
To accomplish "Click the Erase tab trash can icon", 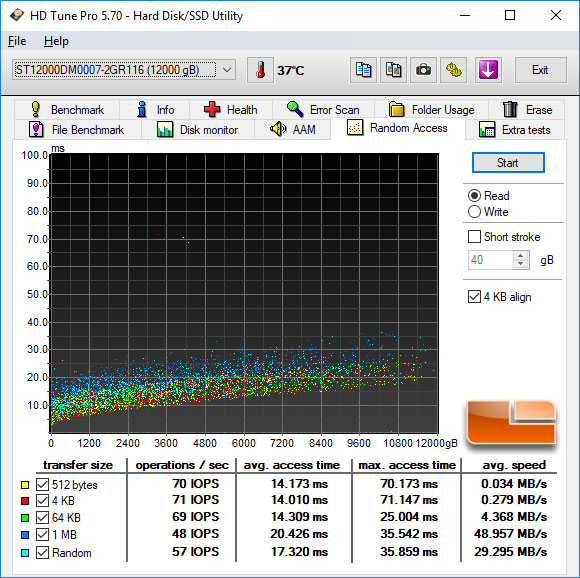I will [x=510, y=109].
